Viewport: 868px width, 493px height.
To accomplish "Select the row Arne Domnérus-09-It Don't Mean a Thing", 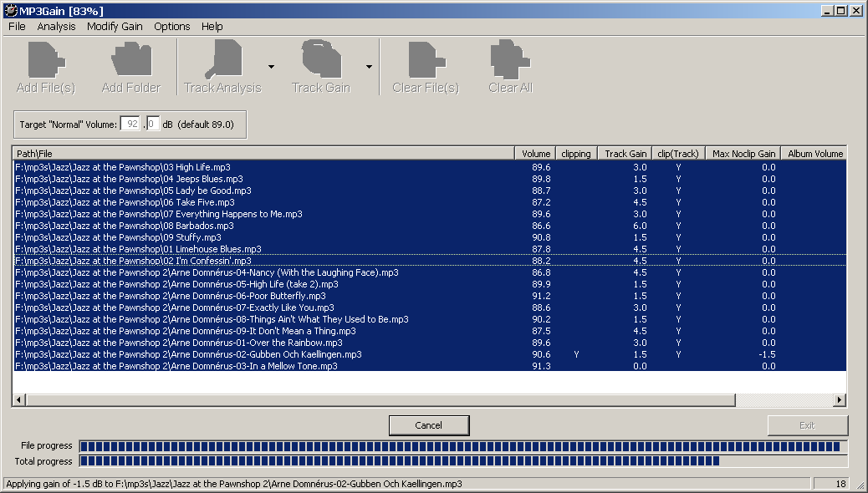I will tap(430, 331).
